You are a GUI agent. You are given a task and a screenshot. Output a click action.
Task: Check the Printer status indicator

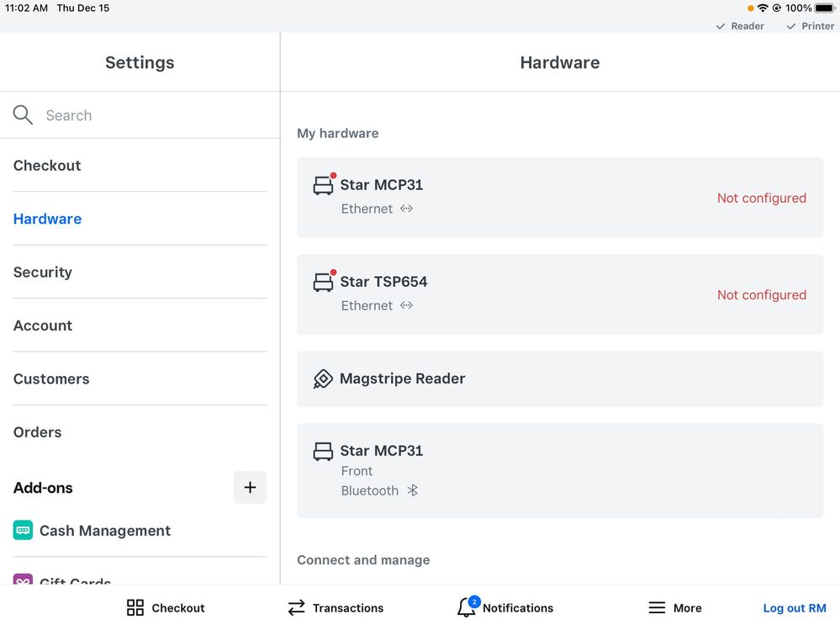pos(810,26)
